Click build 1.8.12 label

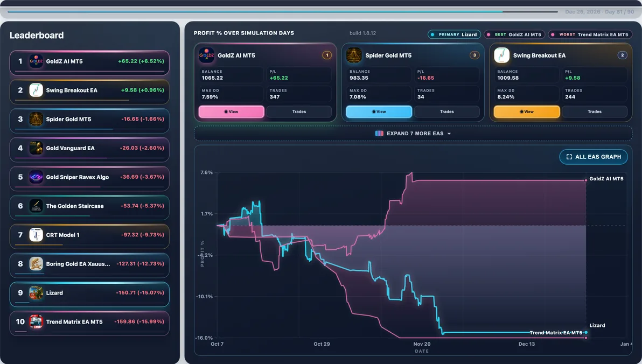point(362,33)
